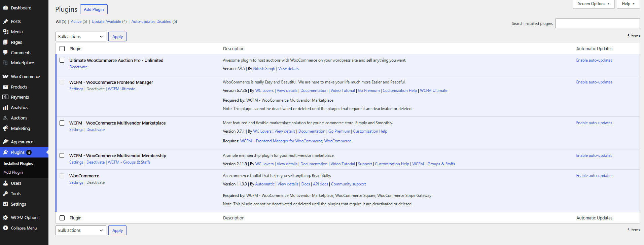Click the WCFM Options gear icon
This screenshot has width=644, height=245.
pos(5,217)
